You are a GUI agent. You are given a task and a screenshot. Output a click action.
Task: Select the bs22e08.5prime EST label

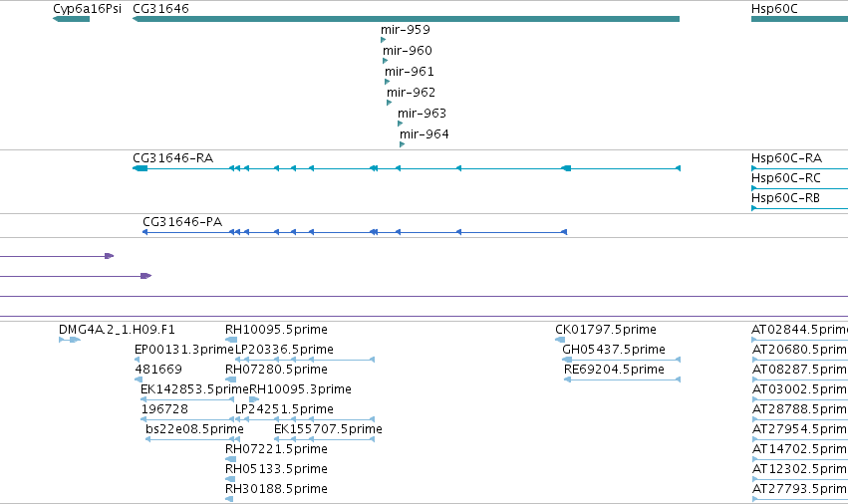194,430
